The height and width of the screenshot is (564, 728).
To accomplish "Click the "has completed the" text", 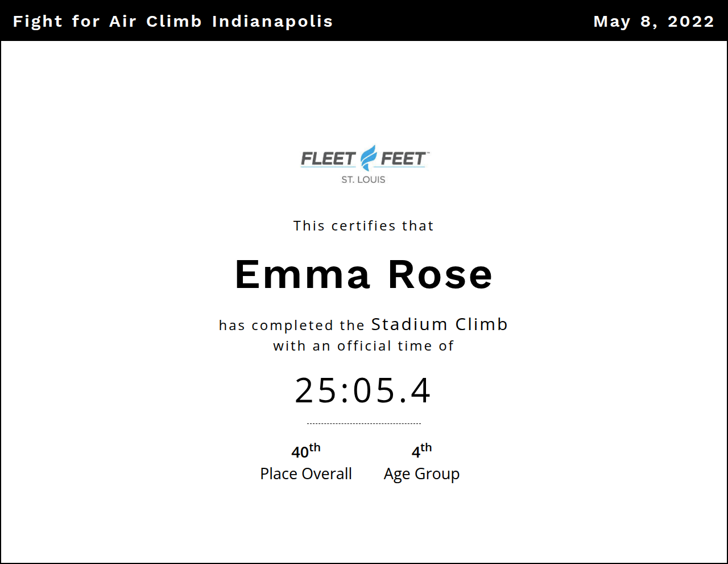I will [291, 326].
